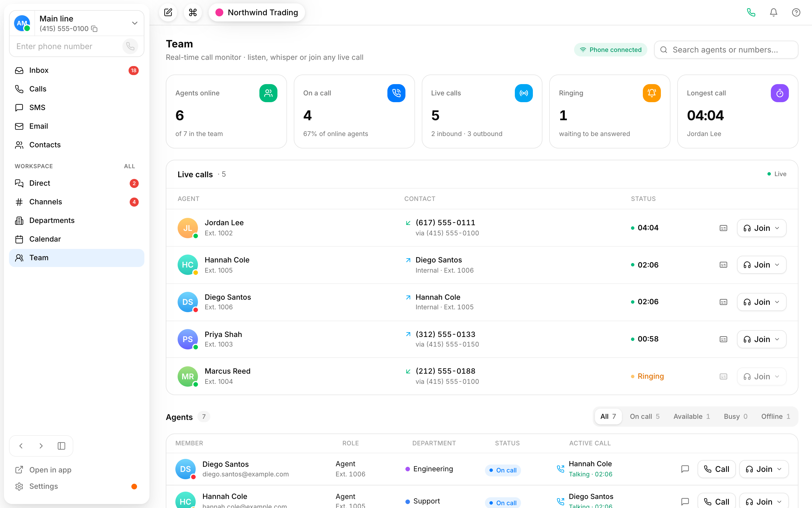Call Diego Santos from the agents table
The height and width of the screenshot is (508, 812).
pos(716,469)
